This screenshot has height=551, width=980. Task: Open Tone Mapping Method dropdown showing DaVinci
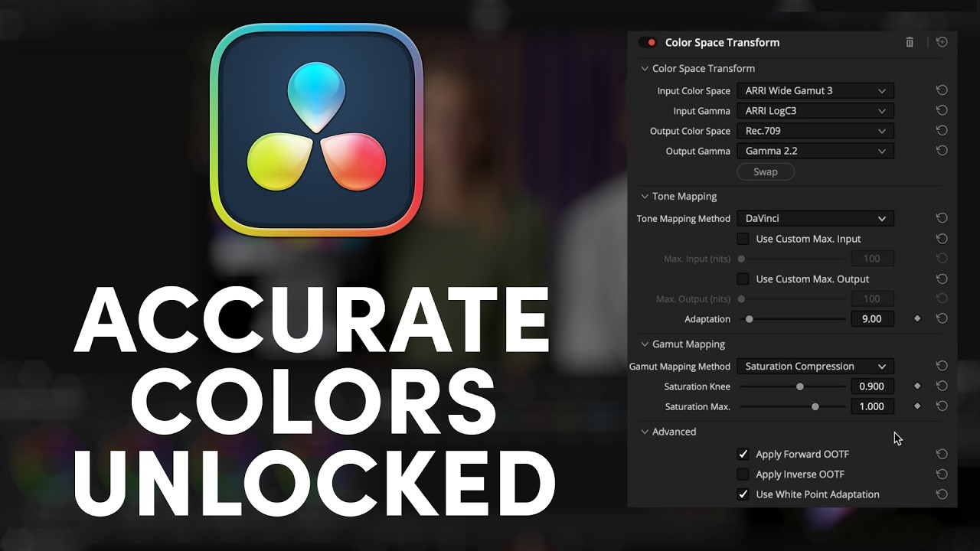pos(815,219)
